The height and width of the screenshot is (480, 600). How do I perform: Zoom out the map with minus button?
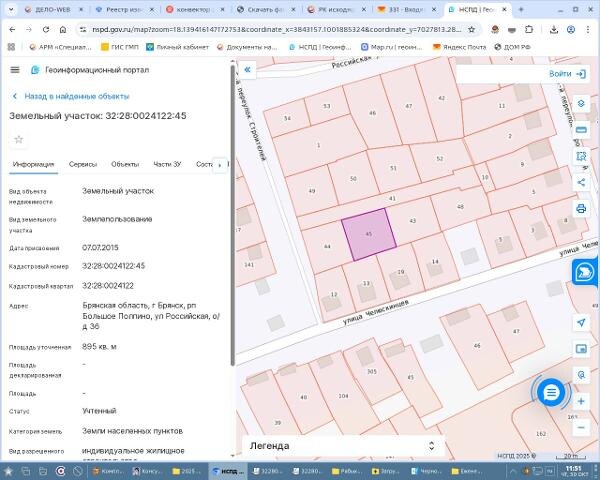(581, 427)
